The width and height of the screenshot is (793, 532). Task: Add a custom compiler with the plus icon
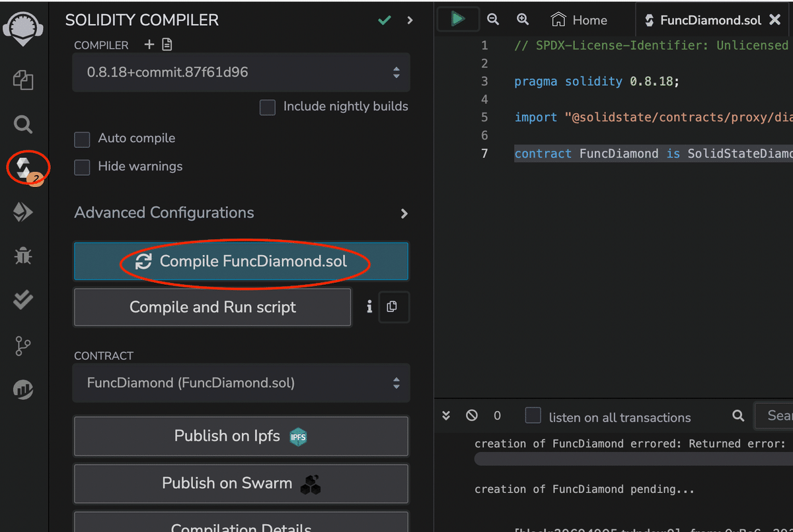point(150,45)
